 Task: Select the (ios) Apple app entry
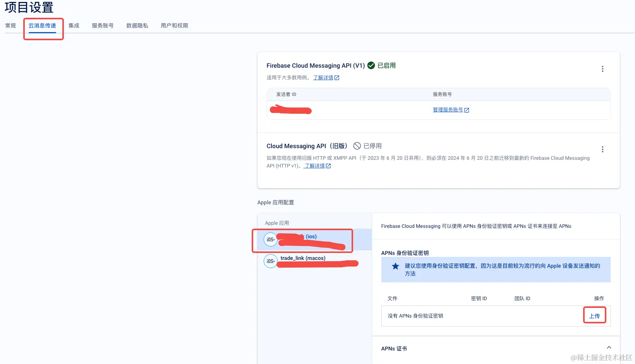tap(314, 239)
